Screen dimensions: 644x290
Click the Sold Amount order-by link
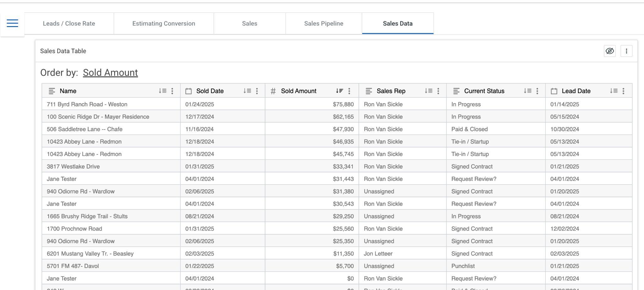110,73
